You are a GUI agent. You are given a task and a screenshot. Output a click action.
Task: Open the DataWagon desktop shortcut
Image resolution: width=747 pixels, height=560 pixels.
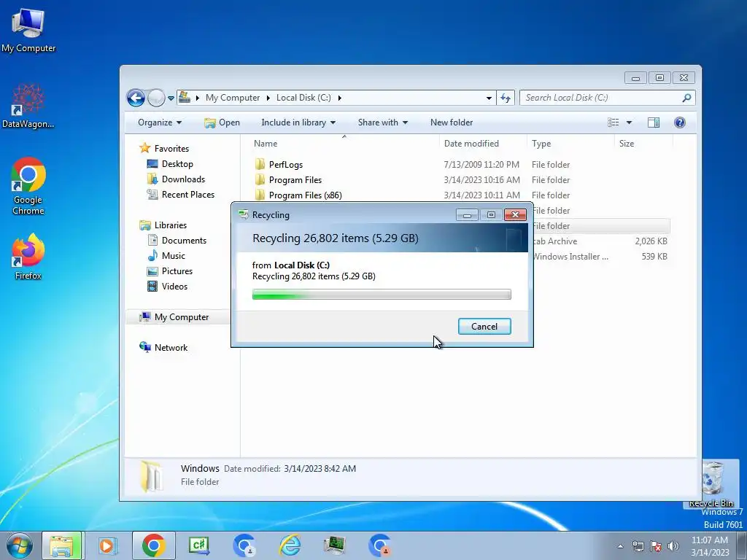[x=28, y=106]
